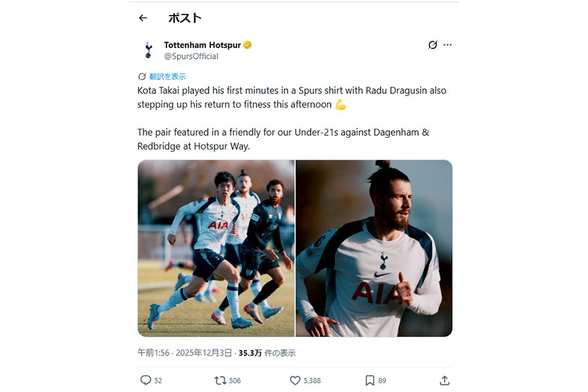The height and width of the screenshot is (392, 588).
Task: Click the 翻訳を表示 translate link
Action: [167, 76]
